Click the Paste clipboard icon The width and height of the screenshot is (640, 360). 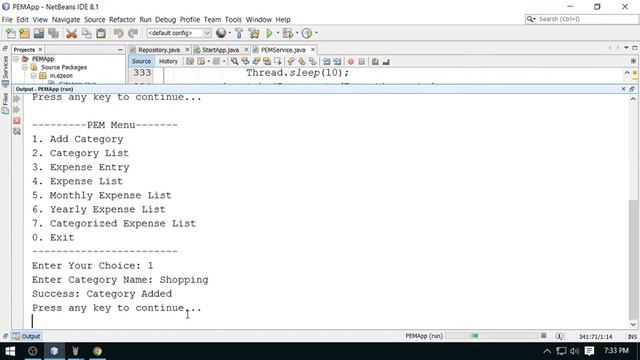(101, 33)
